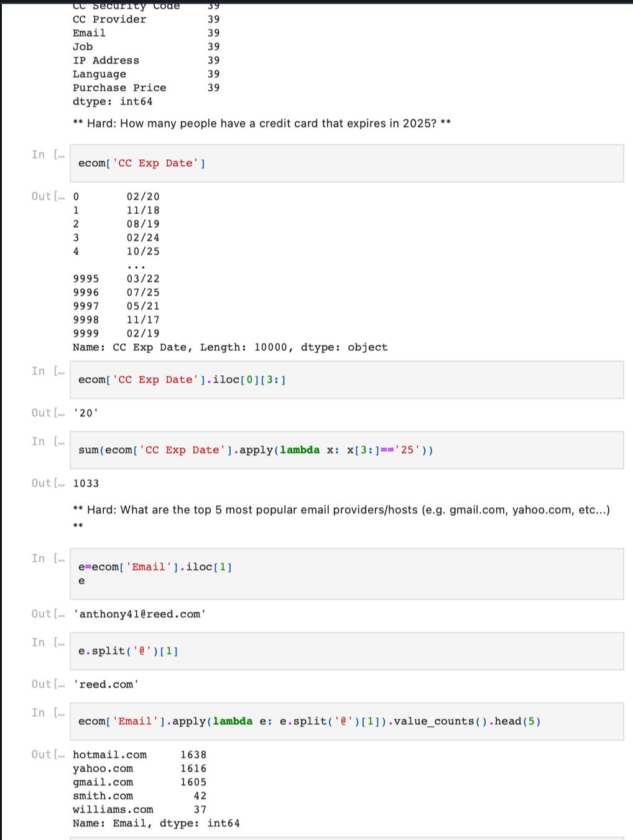This screenshot has width=633, height=840.
Task: Click the In prompt beside the e.split cell
Action: click(48, 643)
